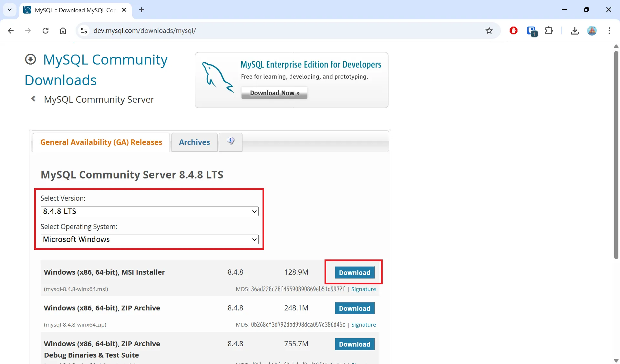Open the Select Operating System dropdown
The height and width of the screenshot is (364, 620).
coord(150,239)
